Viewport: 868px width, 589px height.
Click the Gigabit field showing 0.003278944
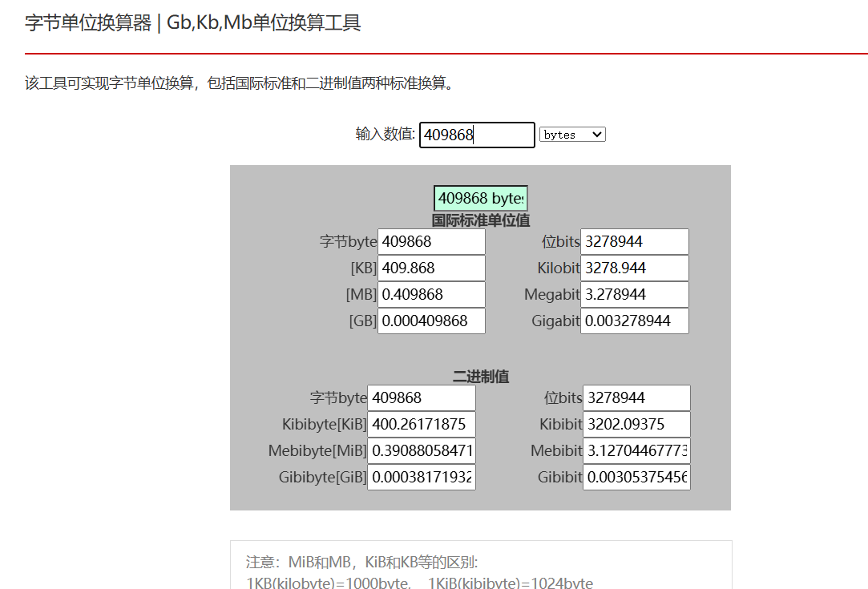click(x=635, y=321)
